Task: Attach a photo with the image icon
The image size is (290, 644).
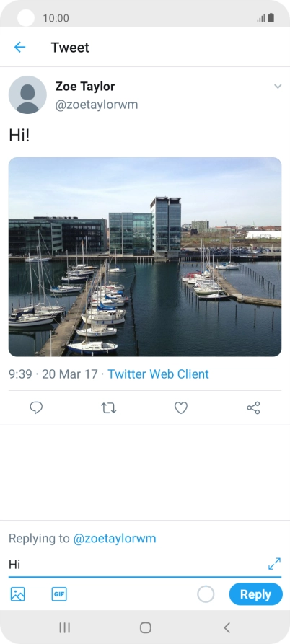Action: 17,594
